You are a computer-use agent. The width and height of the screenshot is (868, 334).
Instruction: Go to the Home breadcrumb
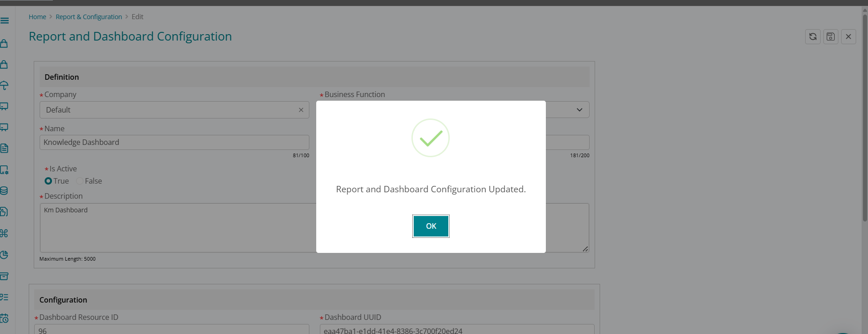37,17
